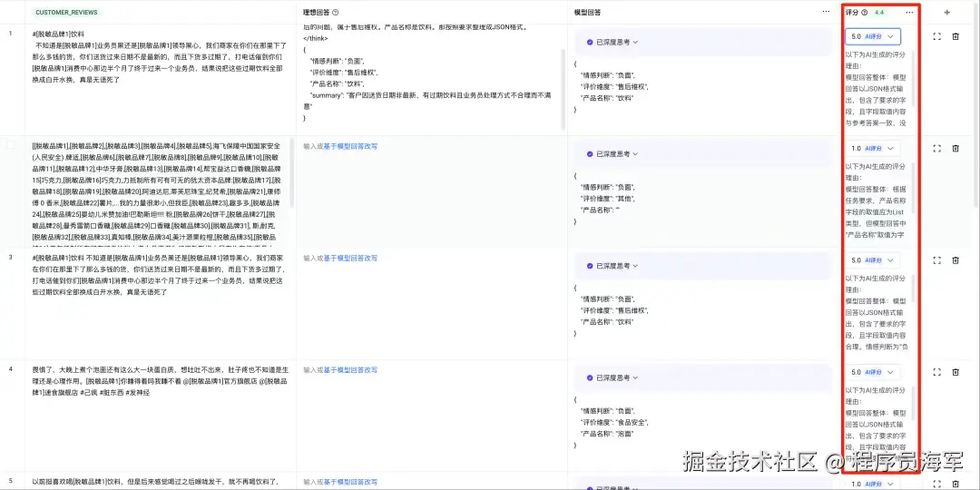Click 基于模型回答改写 link in row 5
This screenshot has height=490, width=980.
(x=350, y=482)
